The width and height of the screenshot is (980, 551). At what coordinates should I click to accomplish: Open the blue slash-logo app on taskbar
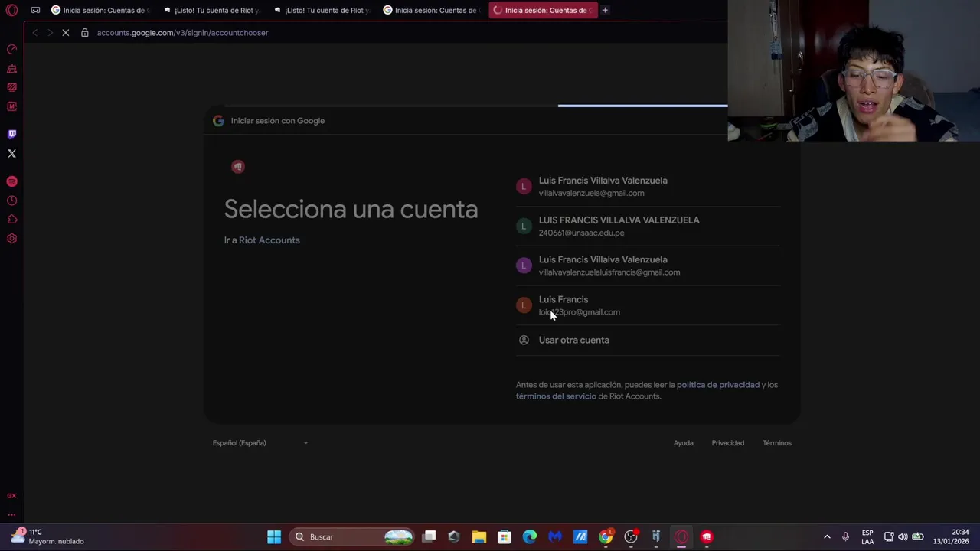(x=580, y=536)
